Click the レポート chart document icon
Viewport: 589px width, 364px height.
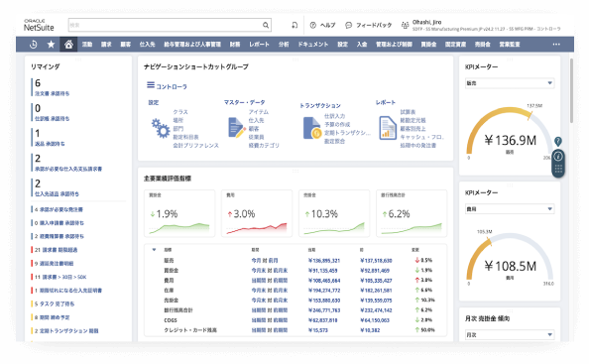point(388,128)
